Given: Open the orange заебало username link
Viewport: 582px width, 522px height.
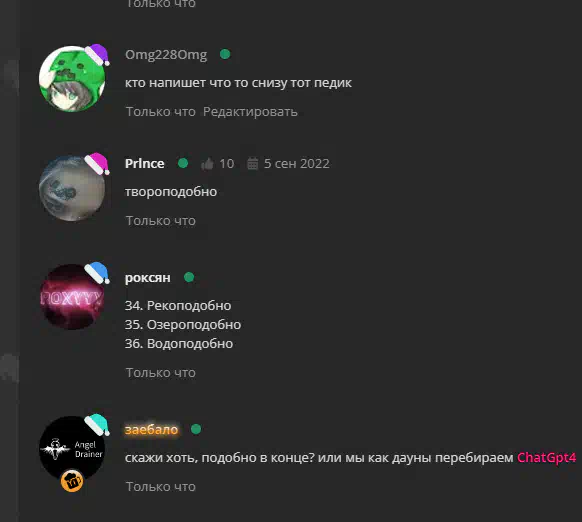Looking at the screenshot, I should [151, 430].
